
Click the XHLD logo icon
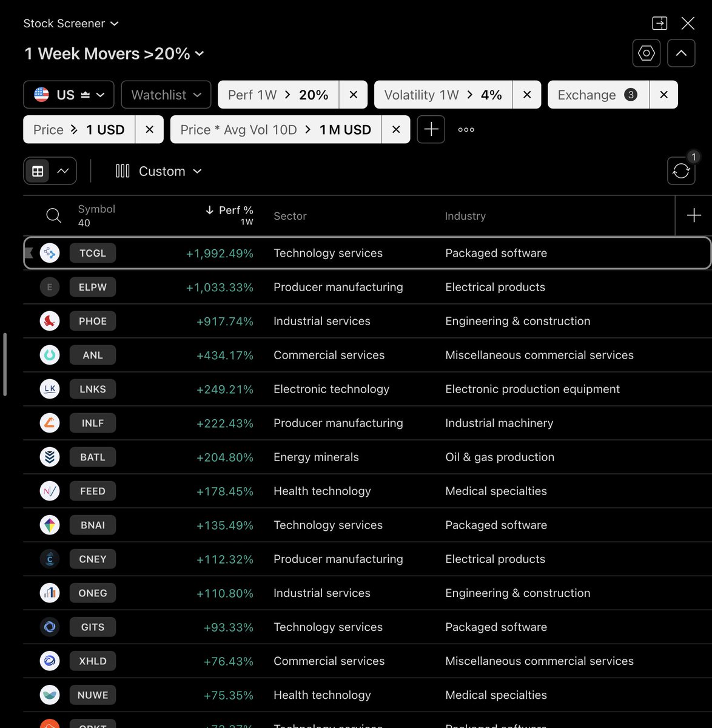click(x=50, y=661)
